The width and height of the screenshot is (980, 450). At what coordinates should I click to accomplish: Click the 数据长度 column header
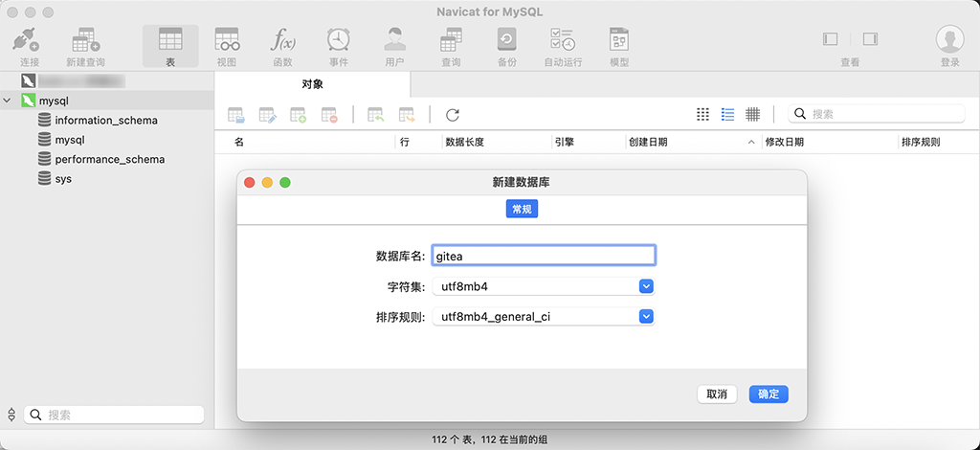464,142
